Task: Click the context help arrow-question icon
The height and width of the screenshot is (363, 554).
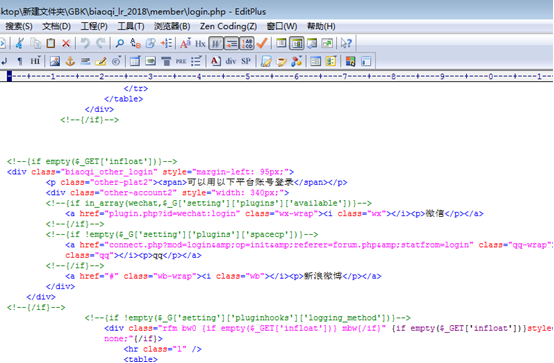Action: point(346,43)
